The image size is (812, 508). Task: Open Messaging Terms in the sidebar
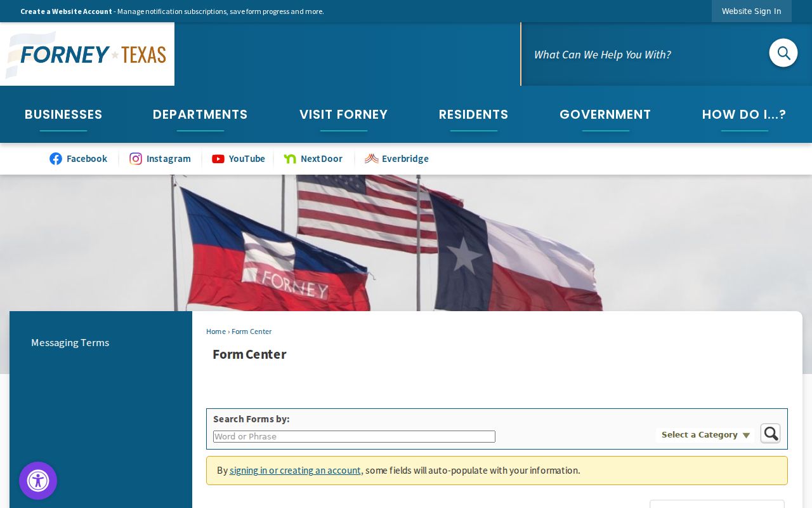click(70, 343)
